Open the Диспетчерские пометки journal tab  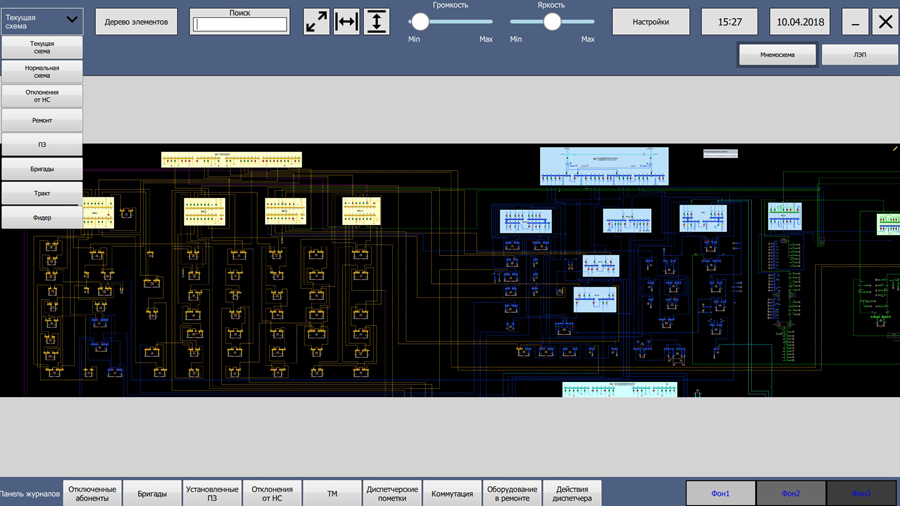392,493
